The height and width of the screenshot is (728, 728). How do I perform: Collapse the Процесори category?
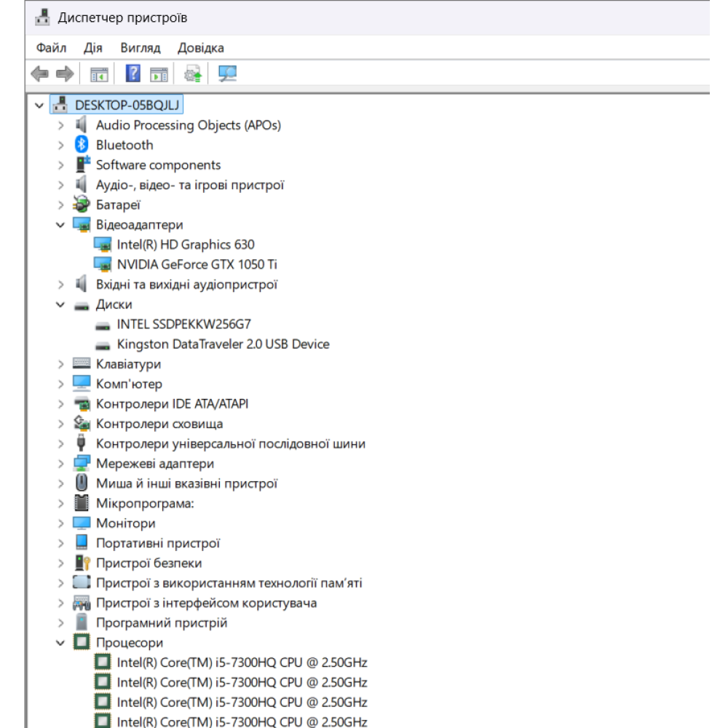point(60,643)
